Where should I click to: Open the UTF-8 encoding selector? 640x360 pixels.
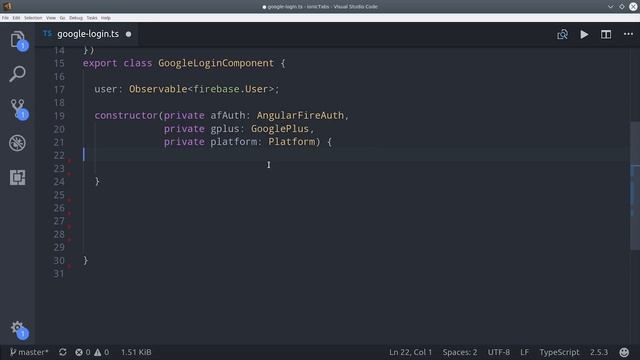point(498,352)
